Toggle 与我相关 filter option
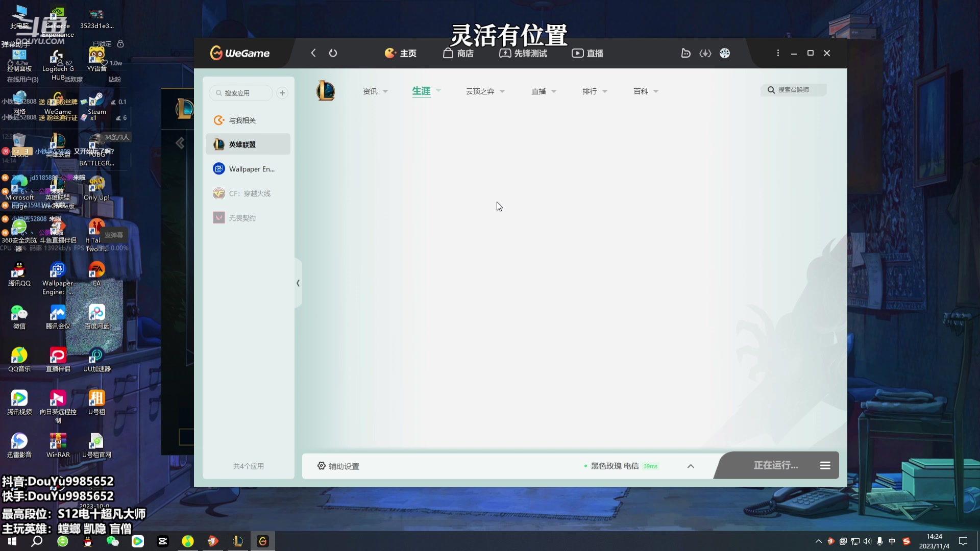Viewport: 980px width, 551px height. click(x=242, y=120)
